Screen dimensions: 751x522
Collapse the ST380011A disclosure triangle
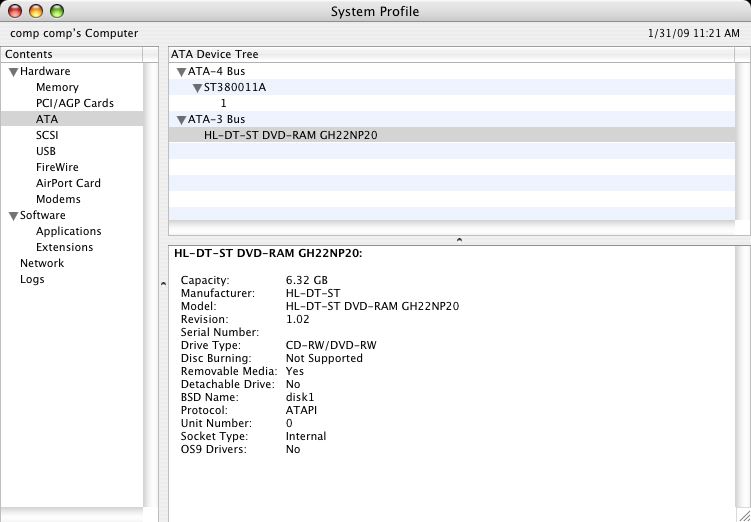click(197, 88)
